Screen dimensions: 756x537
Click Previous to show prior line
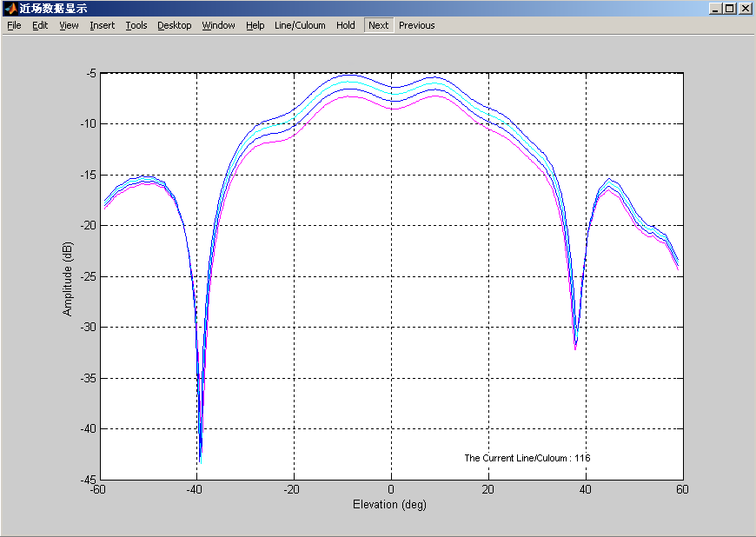pyautogui.click(x=416, y=25)
